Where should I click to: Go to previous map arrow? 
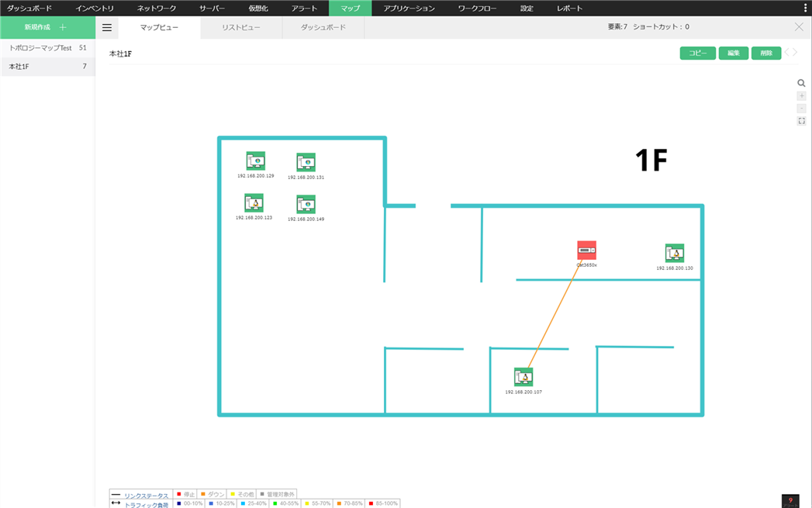point(787,52)
